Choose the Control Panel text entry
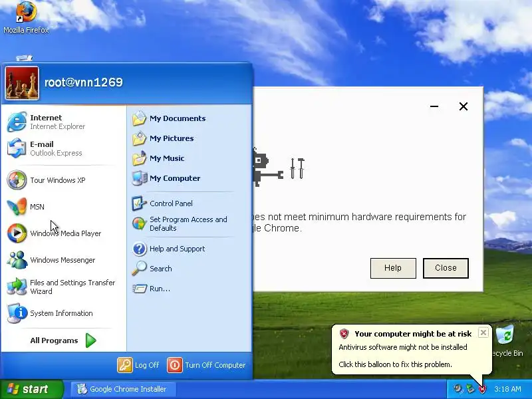This screenshot has width=532, height=399. (171, 203)
